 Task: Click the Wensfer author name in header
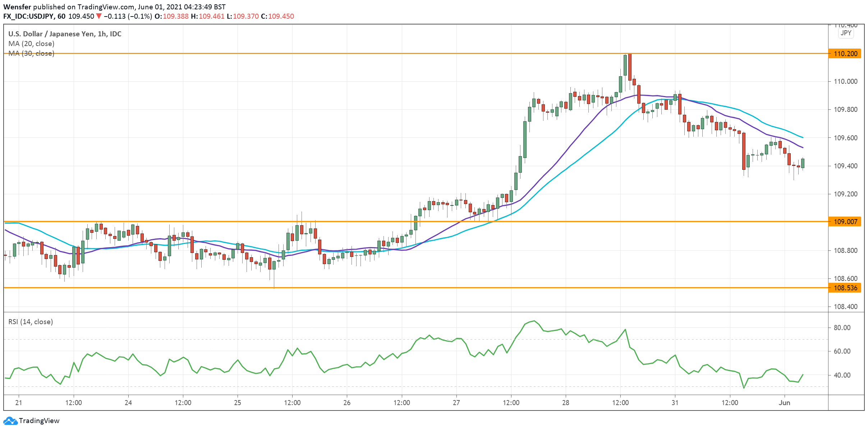[17, 7]
